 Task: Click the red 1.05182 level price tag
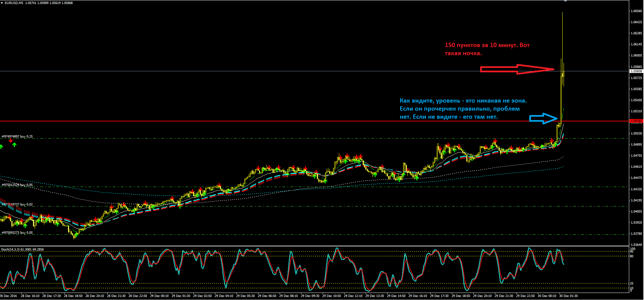point(636,121)
